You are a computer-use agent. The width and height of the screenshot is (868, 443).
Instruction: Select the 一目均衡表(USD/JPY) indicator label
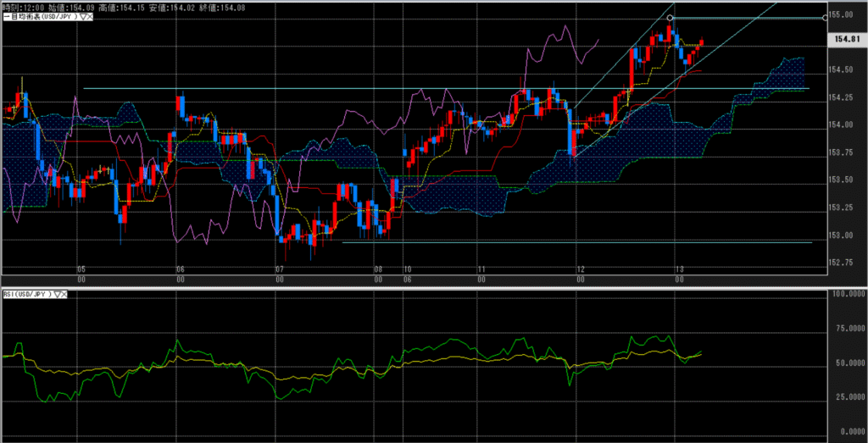click(x=38, y=17)
